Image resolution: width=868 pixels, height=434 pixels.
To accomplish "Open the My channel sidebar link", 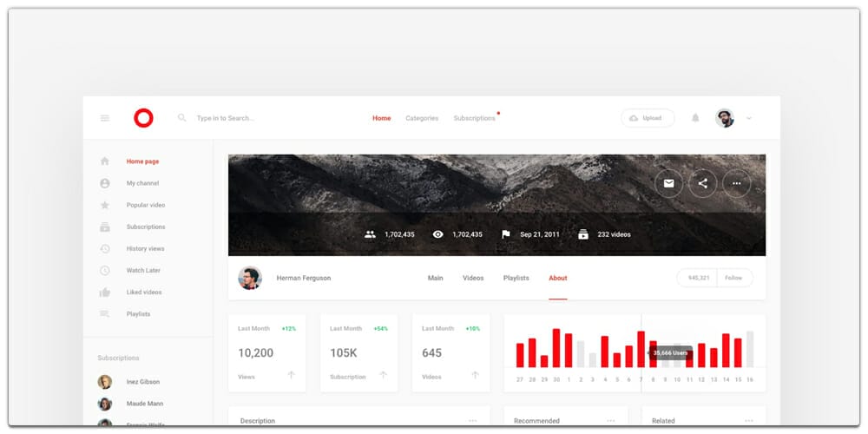I will pos(142,183).
